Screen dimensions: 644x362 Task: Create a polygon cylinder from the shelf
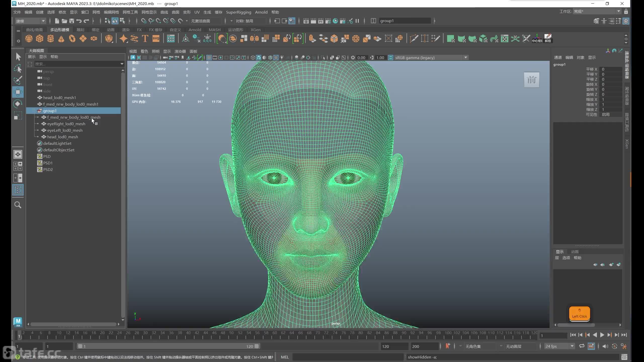tap(51, 39)
